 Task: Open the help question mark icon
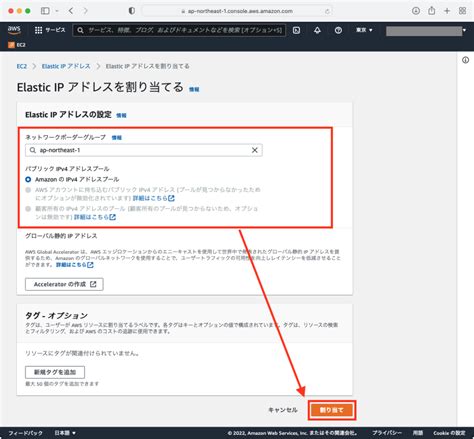[338, 30]
